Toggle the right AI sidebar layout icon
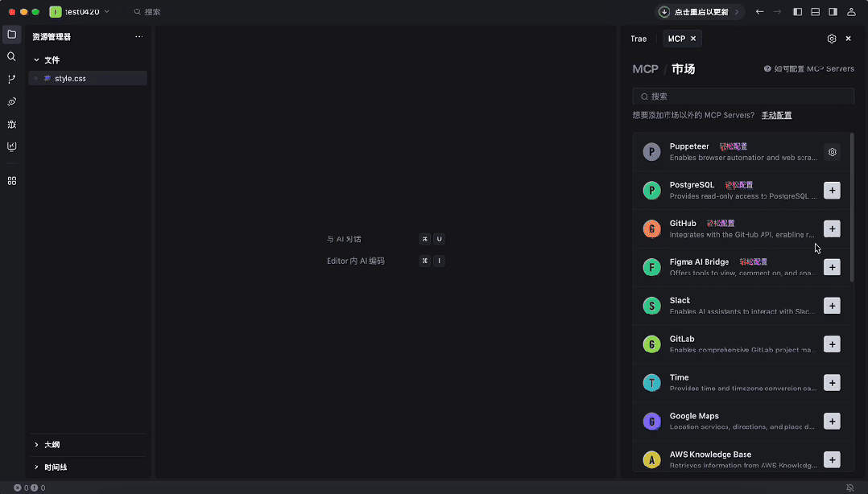This screenshot has width=868, height=494. coord(833,11)
